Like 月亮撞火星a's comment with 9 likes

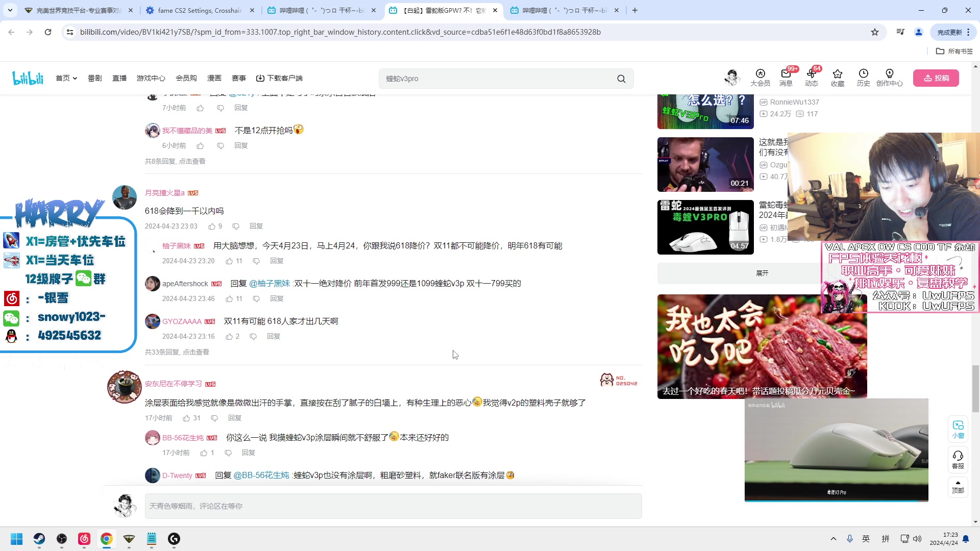point(212,226)
